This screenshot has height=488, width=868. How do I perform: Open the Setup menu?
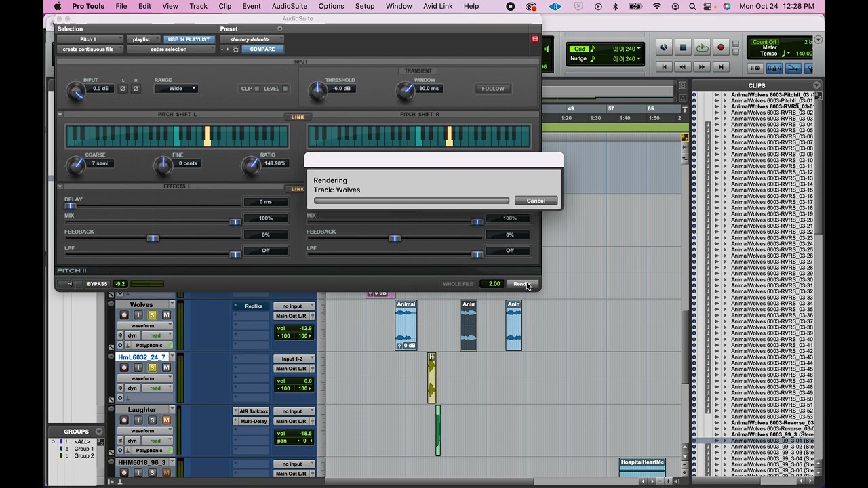pyautogui.click(x=365, y=6)
